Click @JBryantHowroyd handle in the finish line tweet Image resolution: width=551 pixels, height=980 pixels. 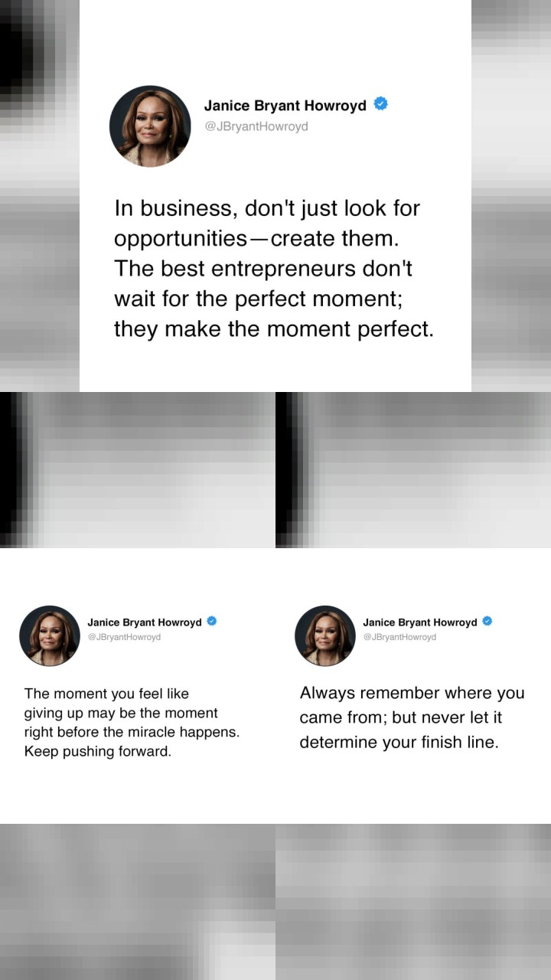399,637
